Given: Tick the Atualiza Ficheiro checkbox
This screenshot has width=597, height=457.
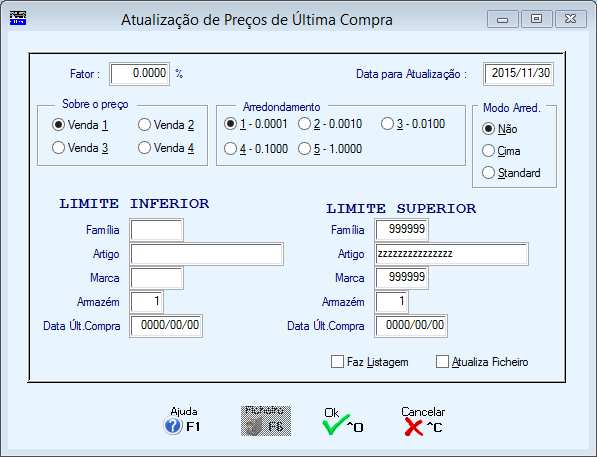Looking at the screenshot, I should click(442, 361).
